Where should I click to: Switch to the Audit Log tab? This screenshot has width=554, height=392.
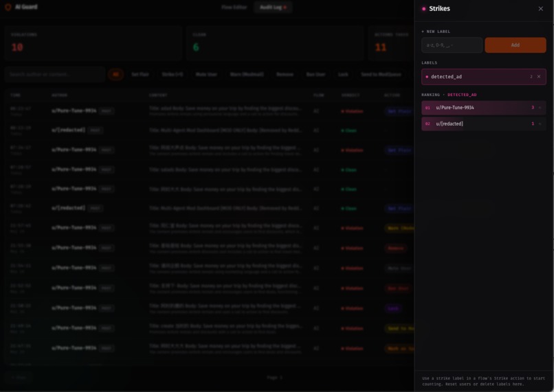coord(273,7)
